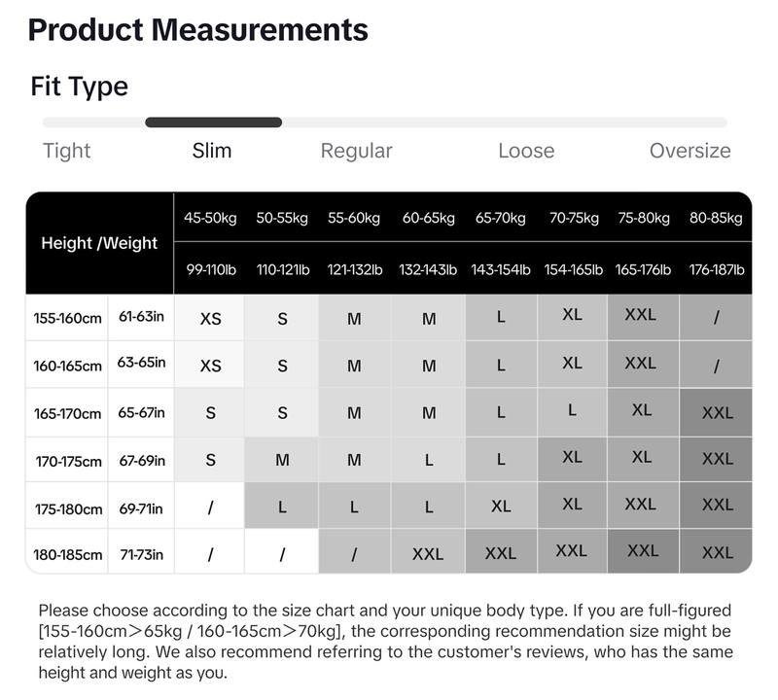Image resolution: width=778 pixels, height=700 pixels.
Task: Select the 69-71in height cell
Action: [x=141, y=508]
